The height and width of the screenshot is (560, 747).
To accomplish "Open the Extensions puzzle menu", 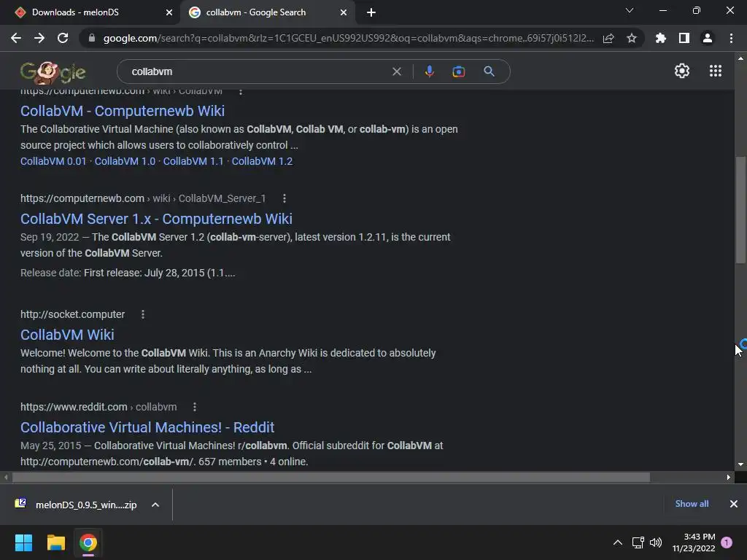I will click(x=661, y=38).
